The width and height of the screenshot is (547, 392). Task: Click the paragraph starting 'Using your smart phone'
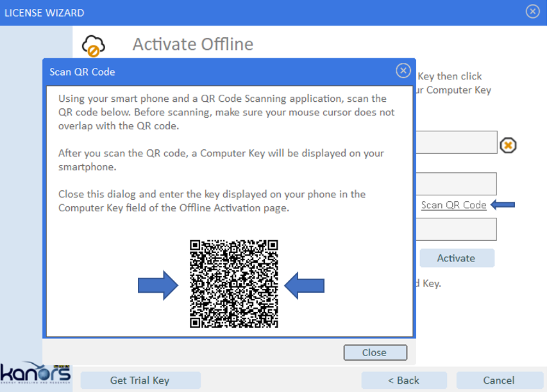[226, 112]
